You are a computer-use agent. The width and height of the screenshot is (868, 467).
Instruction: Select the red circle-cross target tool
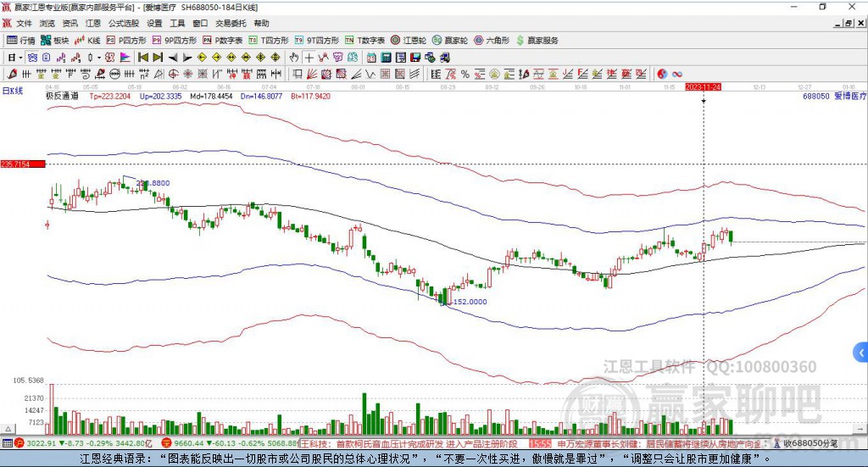click(173, 74)
